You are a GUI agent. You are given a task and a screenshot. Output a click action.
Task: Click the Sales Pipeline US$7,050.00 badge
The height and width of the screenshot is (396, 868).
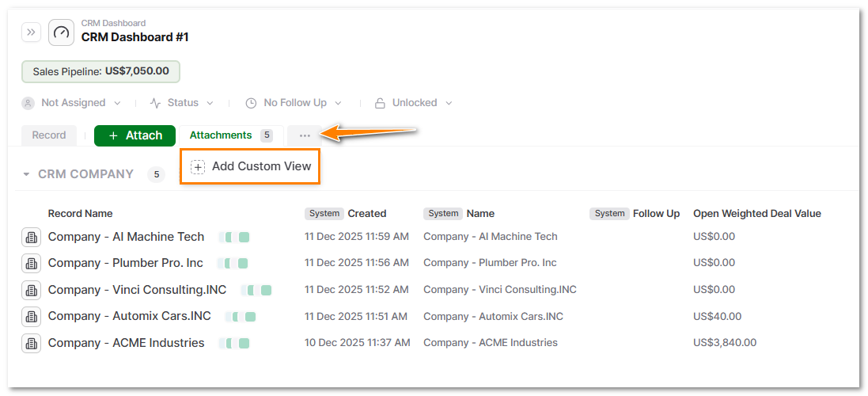(x=100, y=71)
